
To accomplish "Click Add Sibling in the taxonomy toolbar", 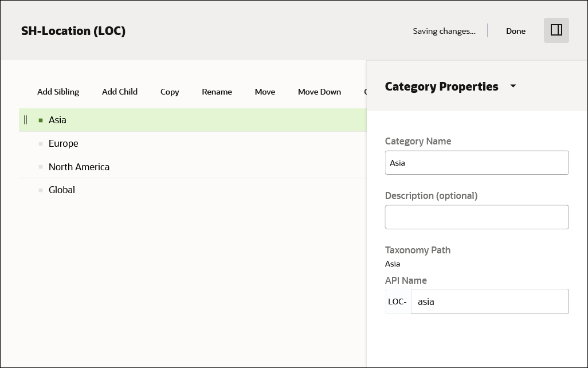I will click(58, 92).
